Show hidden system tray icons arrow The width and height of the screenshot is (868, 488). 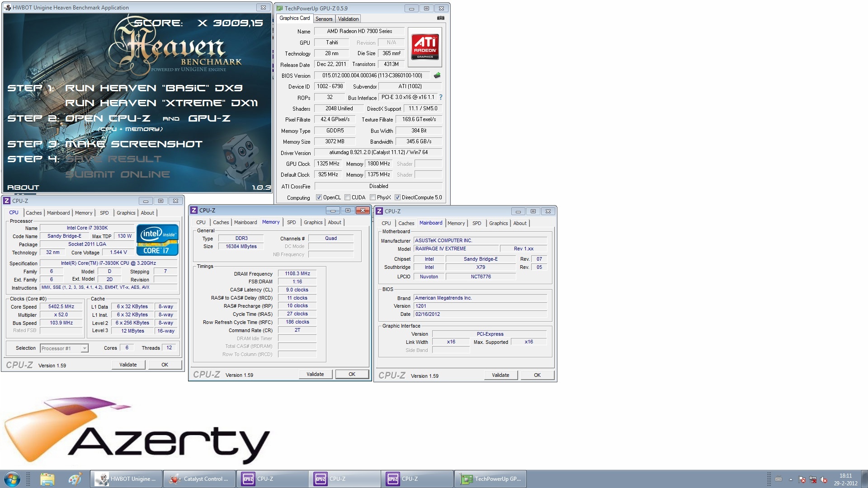click(x=790, y=479)
